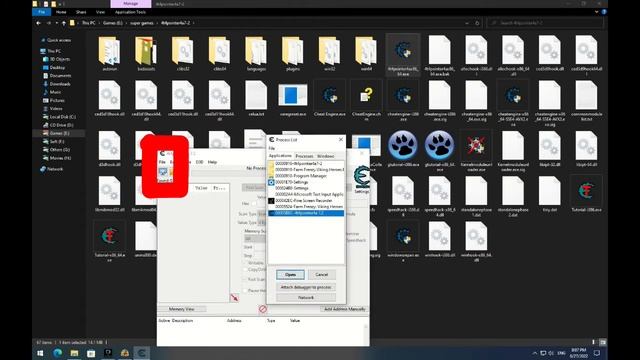Select the Tutorial-x86_64.exe icon

coord(109,236)
